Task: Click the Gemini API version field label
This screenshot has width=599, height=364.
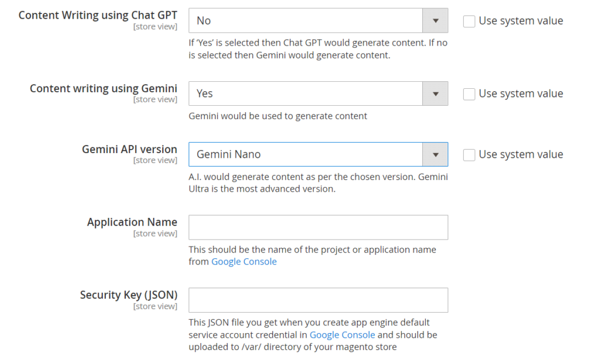Action: [x=129, y=149]
